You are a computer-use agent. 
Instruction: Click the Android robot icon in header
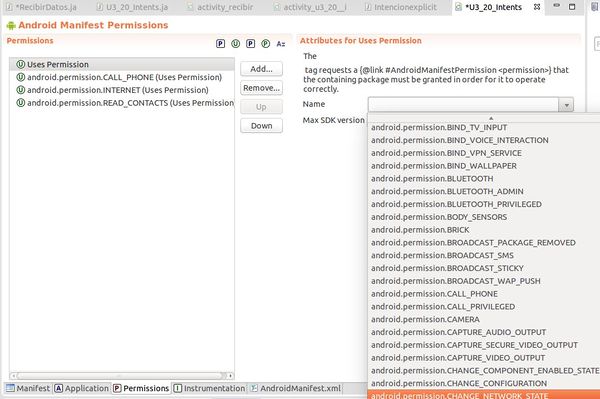[x=11, y=26]
